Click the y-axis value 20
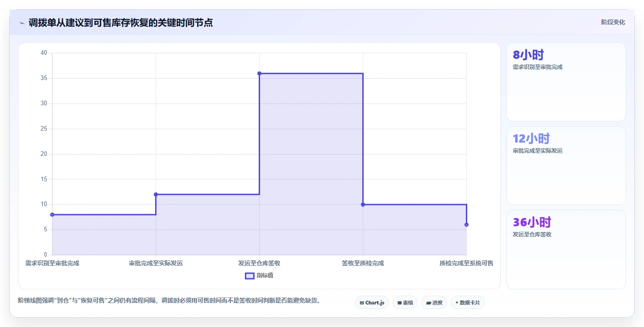The height and width of the screenshot is (327, 644). pyautogui.click(x=44, y=154)
